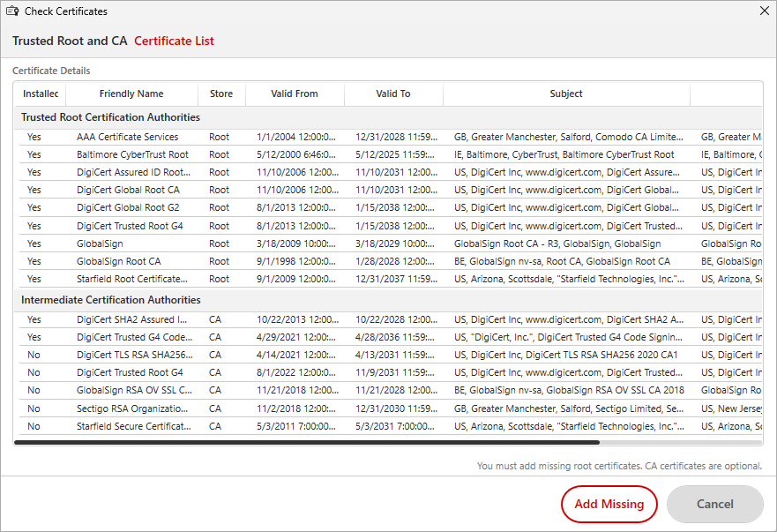Select the DigiCert Trusted G4 Code row
The image size is (777, 532).
pos(391,337)
